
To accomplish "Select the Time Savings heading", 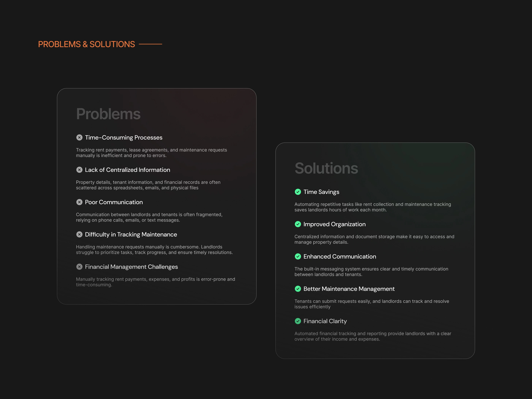I will tap(321, 192).
